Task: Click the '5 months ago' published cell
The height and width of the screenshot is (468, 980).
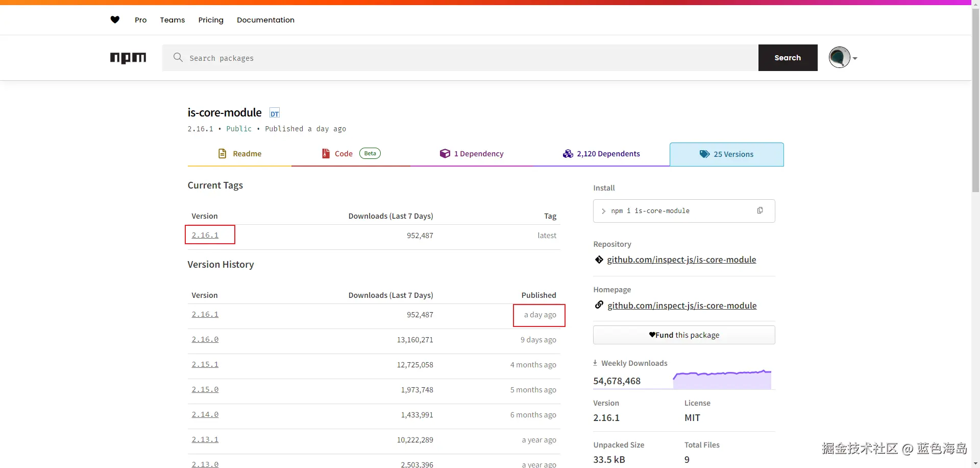Action: [533, 390]
